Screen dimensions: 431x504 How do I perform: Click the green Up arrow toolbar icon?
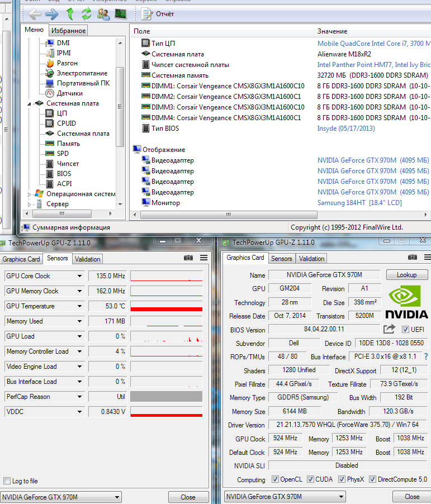click(x=70, y=14)
